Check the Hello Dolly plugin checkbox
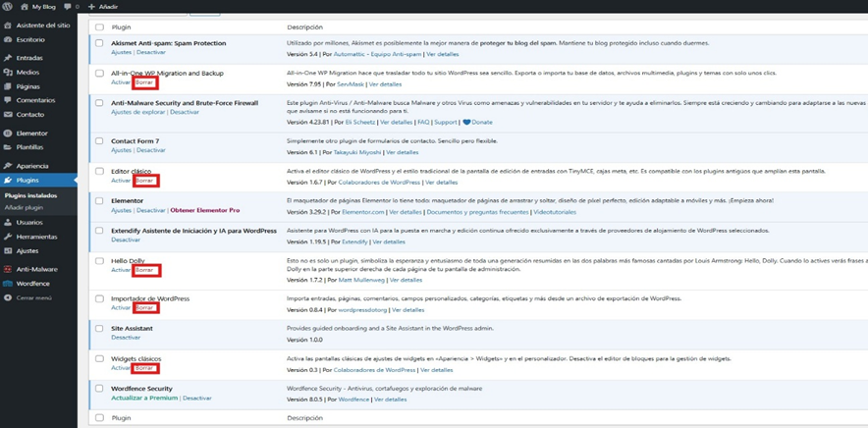868x428 pixels. [x=99, y=261]
